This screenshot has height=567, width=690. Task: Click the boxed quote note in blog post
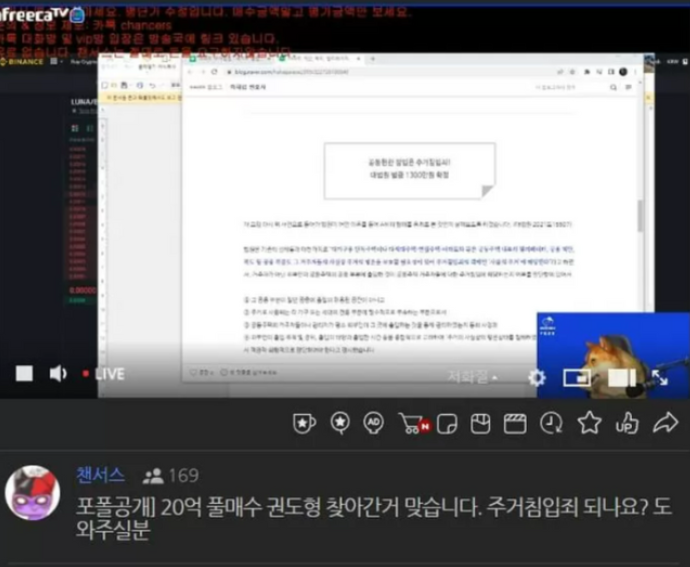pos(410,171)
